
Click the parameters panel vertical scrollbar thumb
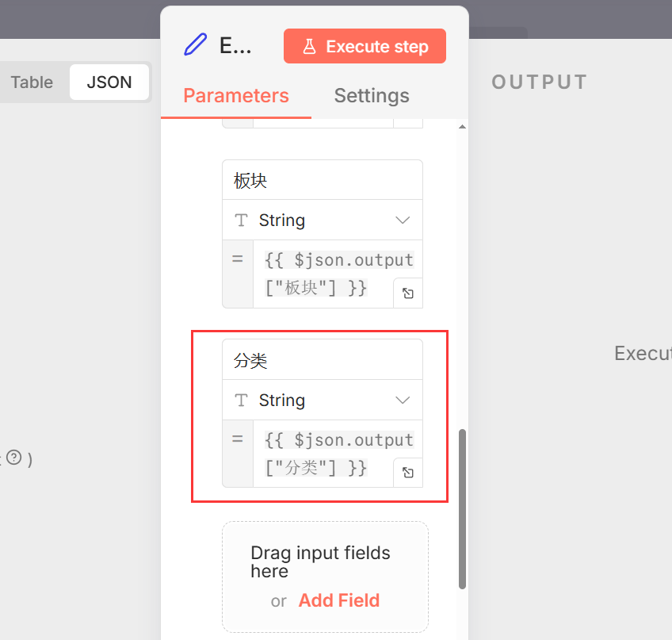click(462, 508)
